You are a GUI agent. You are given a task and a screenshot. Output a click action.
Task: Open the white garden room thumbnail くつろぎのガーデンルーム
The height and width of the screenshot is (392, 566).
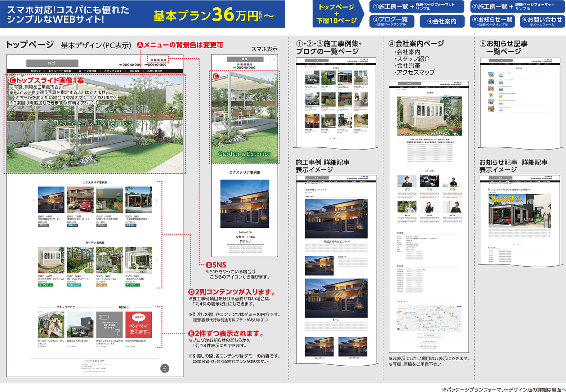51,260
